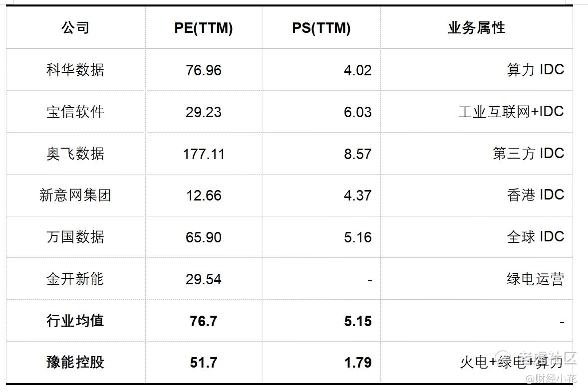Image resolution: width=588 pixels, height=392 pixels.
Task: Click the @财经小花 watermark text
Action: click(551, 379)
